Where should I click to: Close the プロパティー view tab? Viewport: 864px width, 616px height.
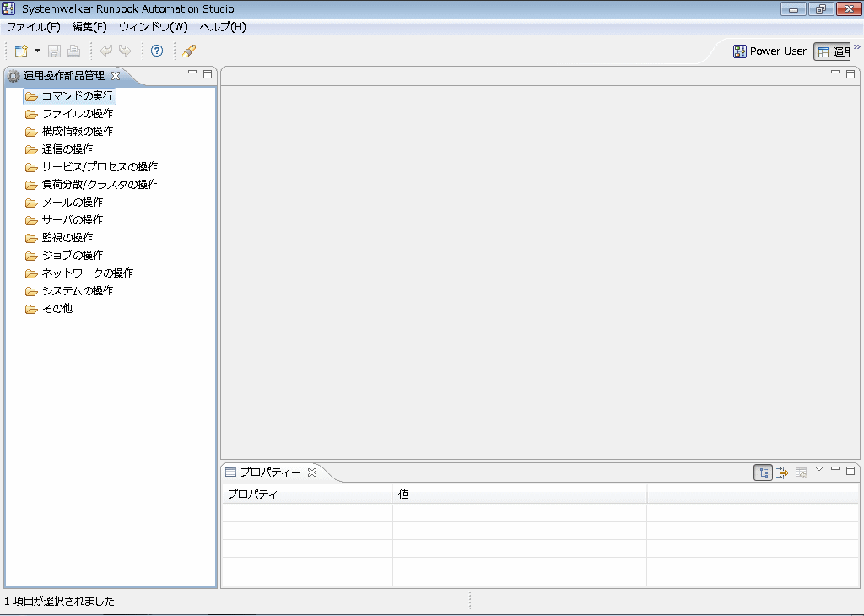tap(312, 473)
